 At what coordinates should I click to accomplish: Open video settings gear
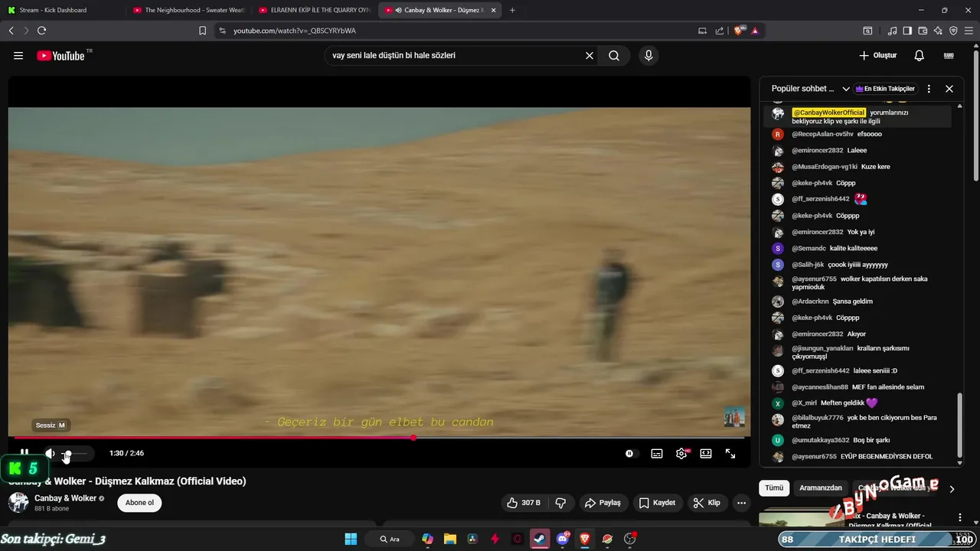coord(681,454)
